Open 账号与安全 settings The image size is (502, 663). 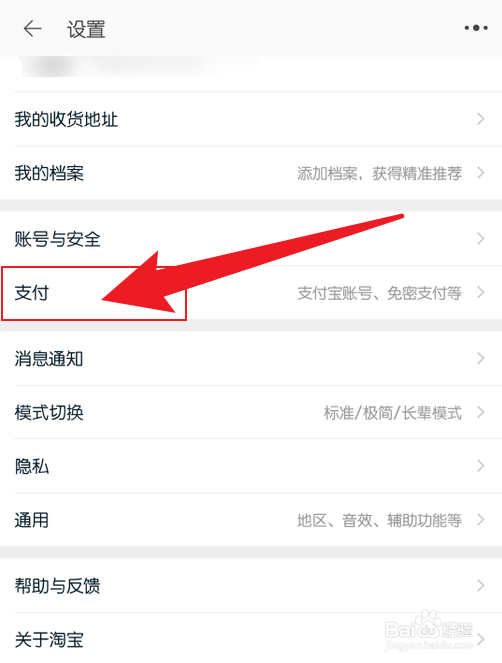(x=251, y=239)
